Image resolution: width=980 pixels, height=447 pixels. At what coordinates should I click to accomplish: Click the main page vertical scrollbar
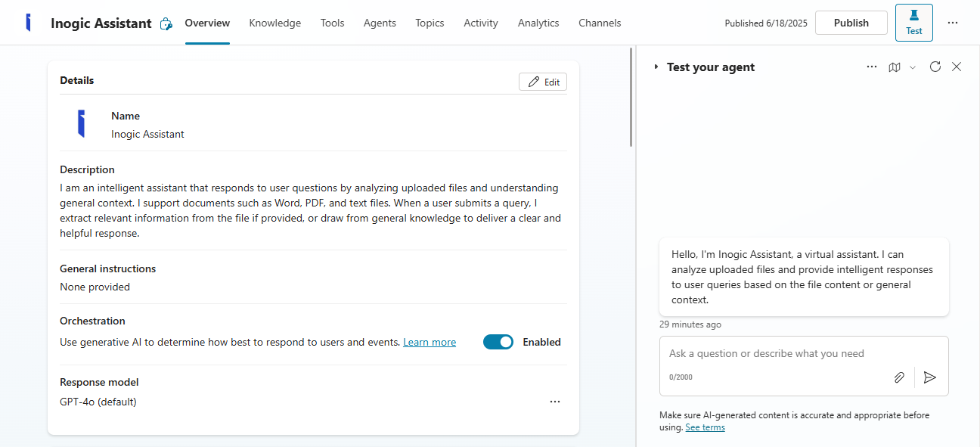point(631,98)
